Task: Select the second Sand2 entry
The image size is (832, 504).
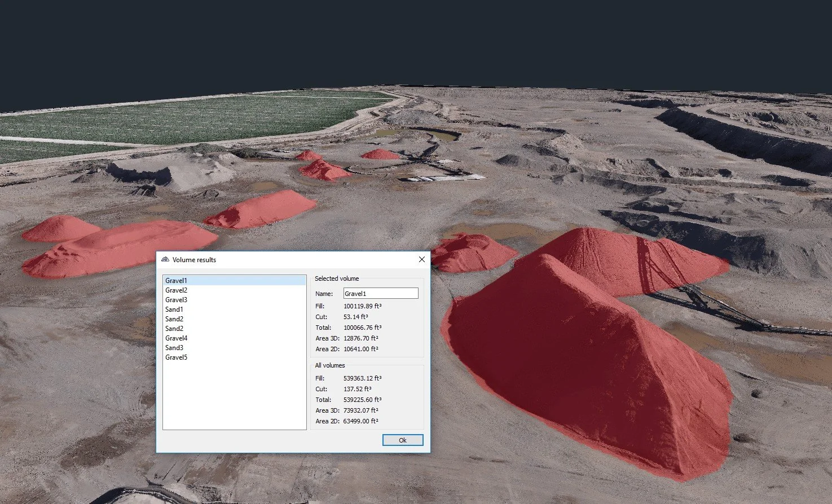Action: coord(174,328)
